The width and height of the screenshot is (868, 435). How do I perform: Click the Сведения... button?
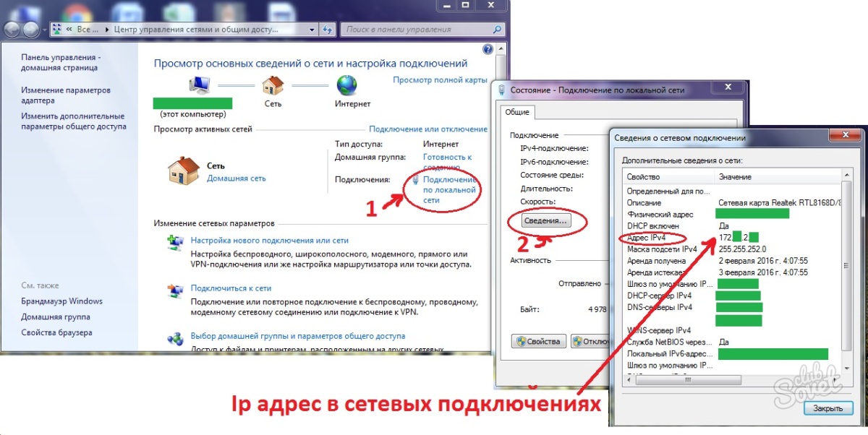(x=545, y=220)
